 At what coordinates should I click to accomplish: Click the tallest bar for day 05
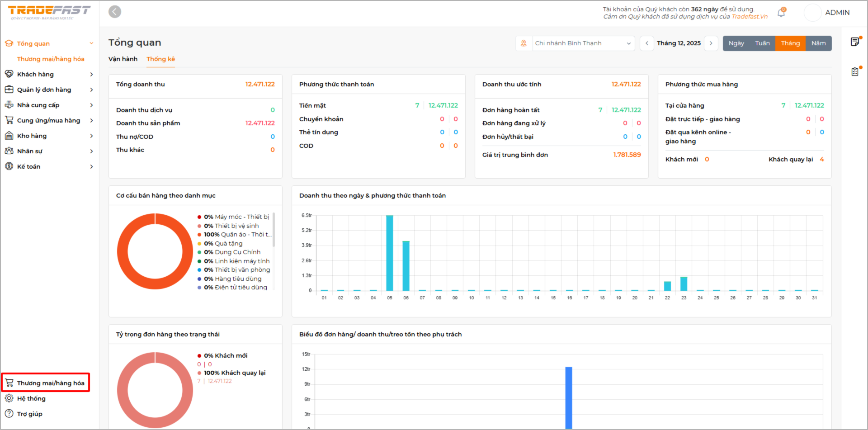pyautogui.click(x=390, y=253)
